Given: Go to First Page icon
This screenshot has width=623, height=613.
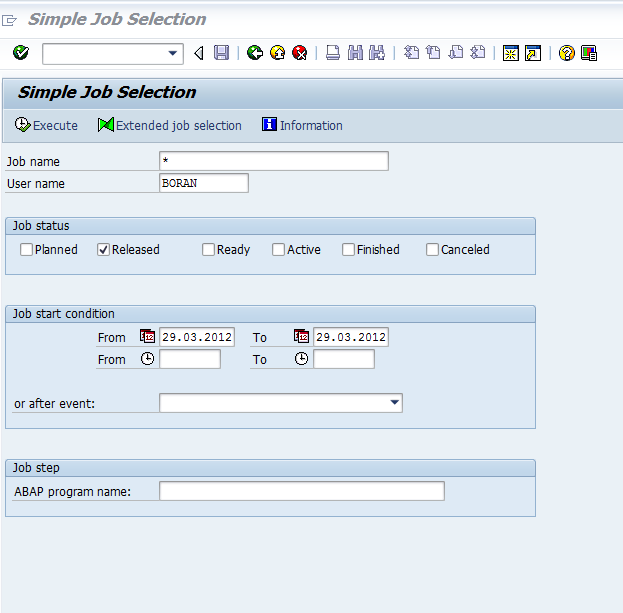Looking at the screenshot, I should coord(411,53).
